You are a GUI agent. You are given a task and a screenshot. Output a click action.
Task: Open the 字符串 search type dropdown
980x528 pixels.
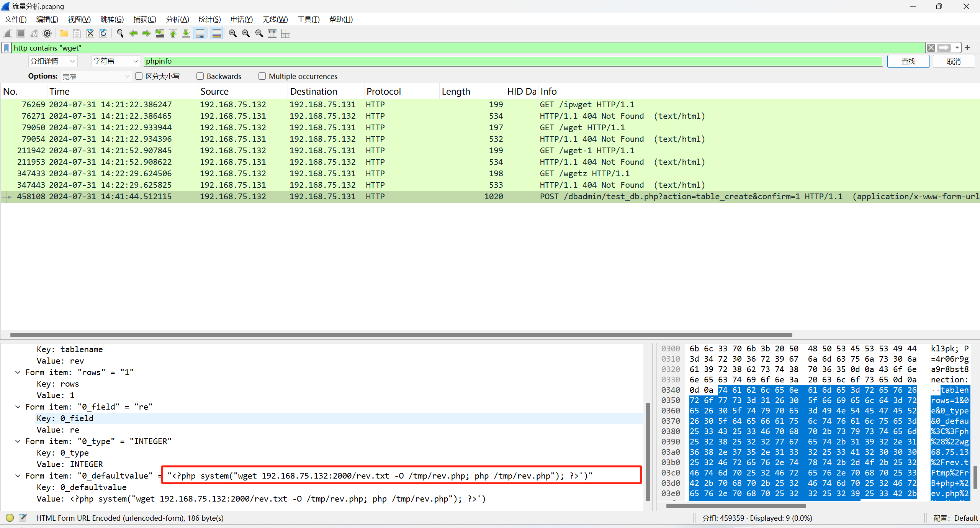[115, 61]
